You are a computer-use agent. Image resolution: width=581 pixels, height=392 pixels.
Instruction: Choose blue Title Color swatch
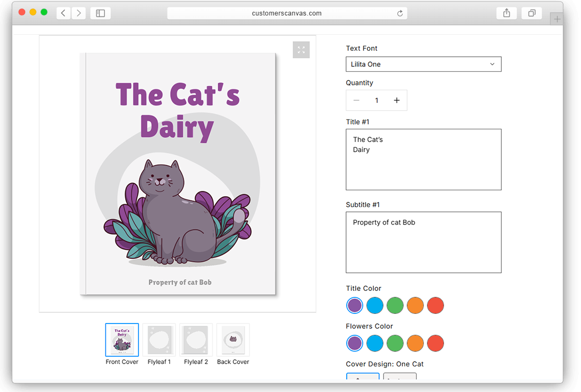tap(374, 305)
